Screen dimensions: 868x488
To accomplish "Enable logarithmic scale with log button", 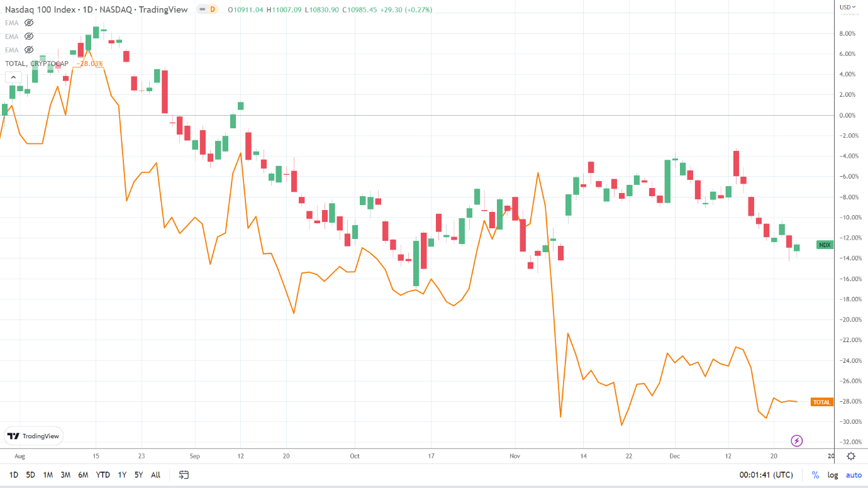I will point(832,475).
